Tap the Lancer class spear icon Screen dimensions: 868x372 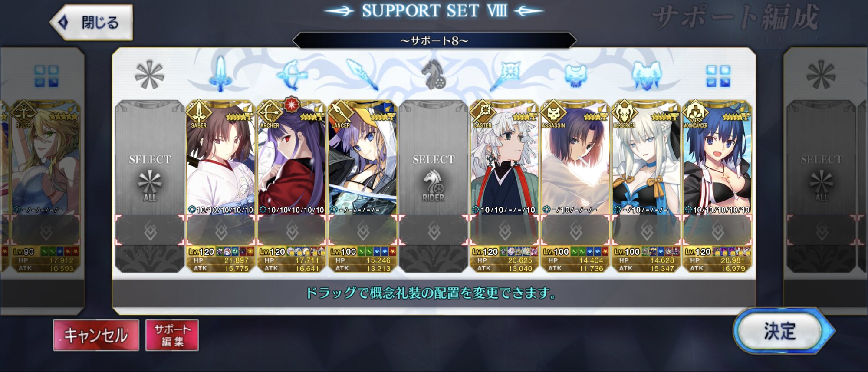click(x=362, y=75)
